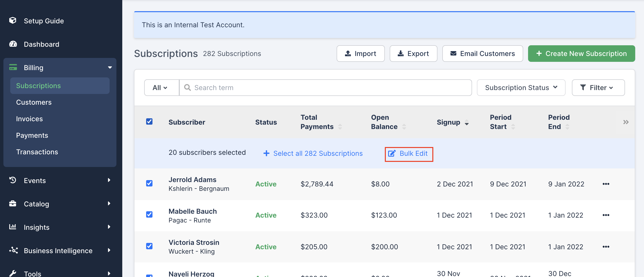This screenshot has width=644, height=277.
Task: Open Customers in the Billing menu
Action: click(34, 102)
